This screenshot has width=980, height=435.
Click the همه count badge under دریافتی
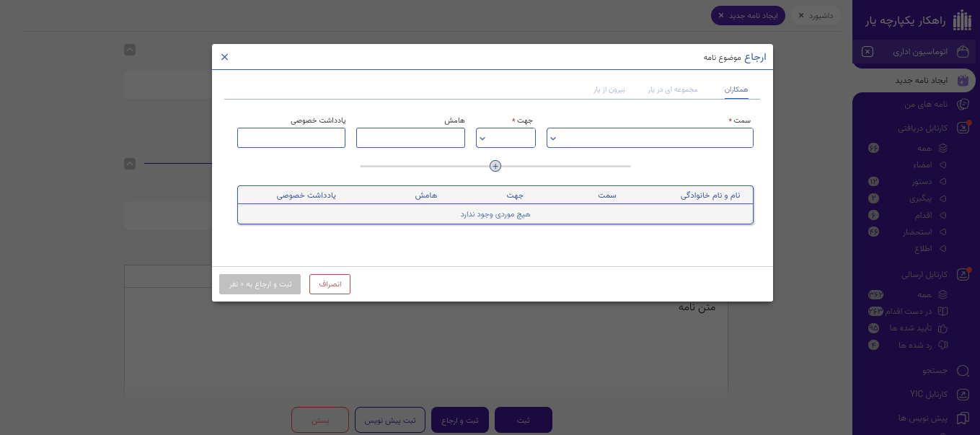(873, 148)
